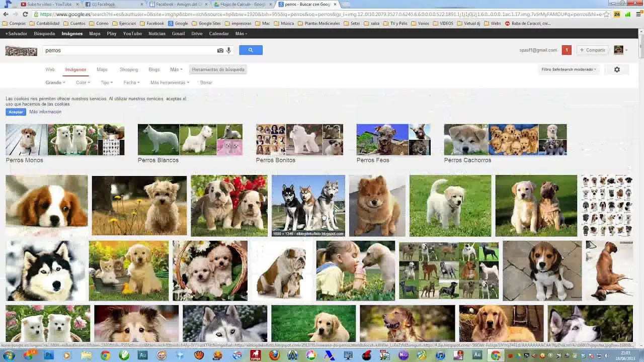Click +Salvador in the black bar
Viewport: 644px width, 362px height.
tap(16, 34)
